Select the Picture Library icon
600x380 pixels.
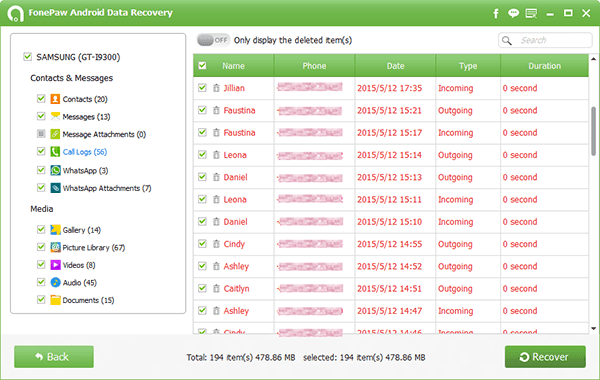tap(55, 247)
